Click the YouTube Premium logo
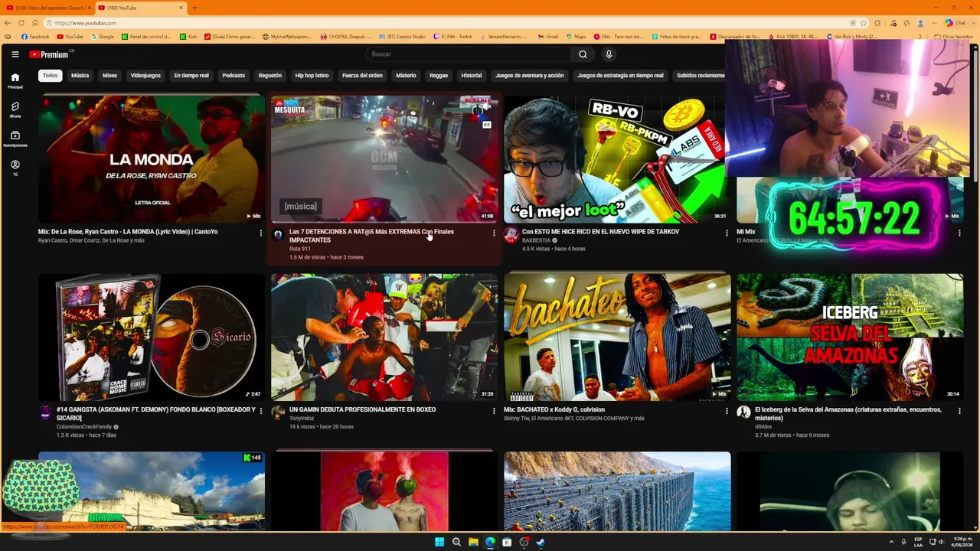This screenshot has height=551, width=980. tap(51, 54)
